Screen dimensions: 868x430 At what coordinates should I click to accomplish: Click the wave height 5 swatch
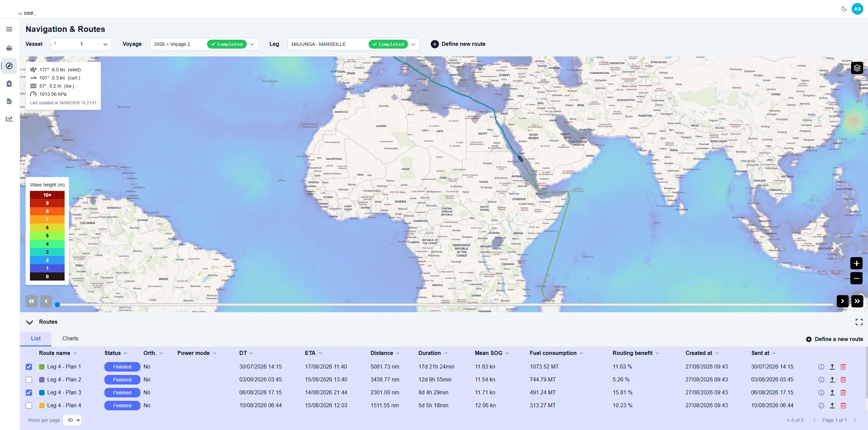[47, 236]
